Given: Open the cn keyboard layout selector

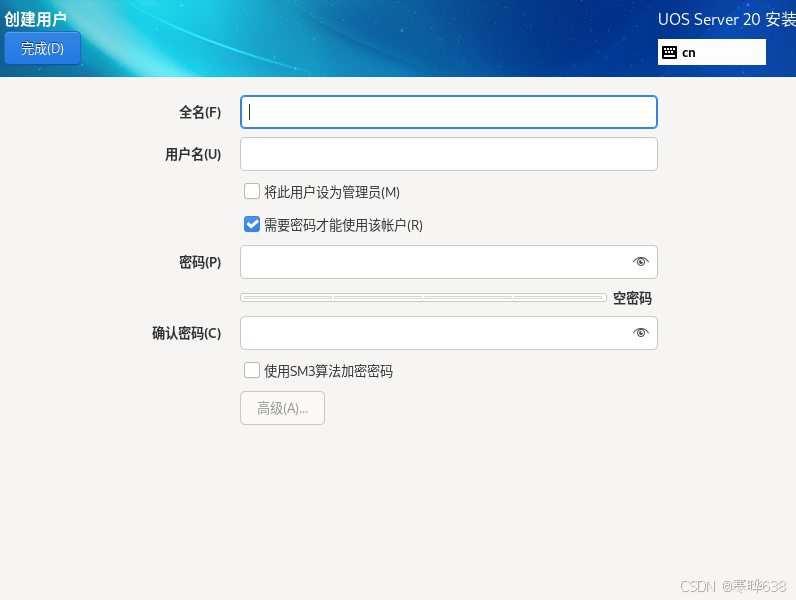Looking at the screenshot, I should (x=712, y=52).
